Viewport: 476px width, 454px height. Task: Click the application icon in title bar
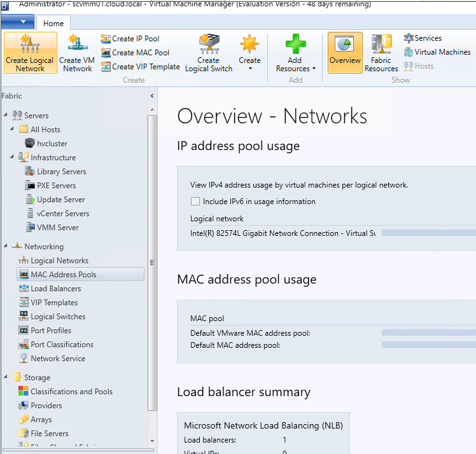5,6
